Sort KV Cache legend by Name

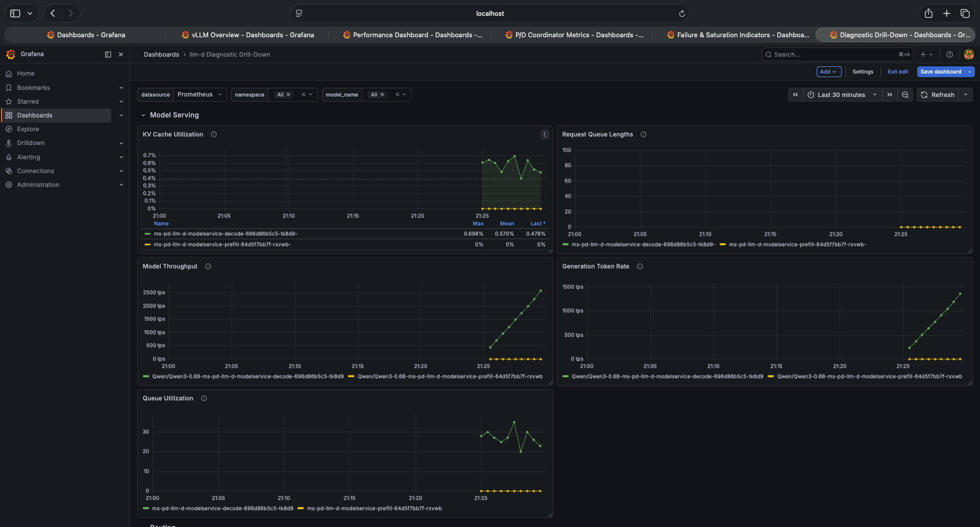point(161,224)
